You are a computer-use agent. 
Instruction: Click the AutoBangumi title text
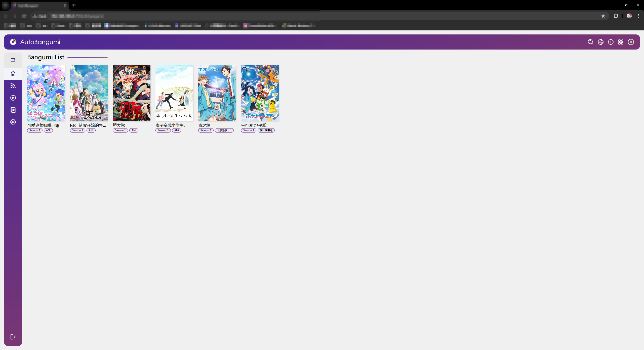[x=40, y=42]
